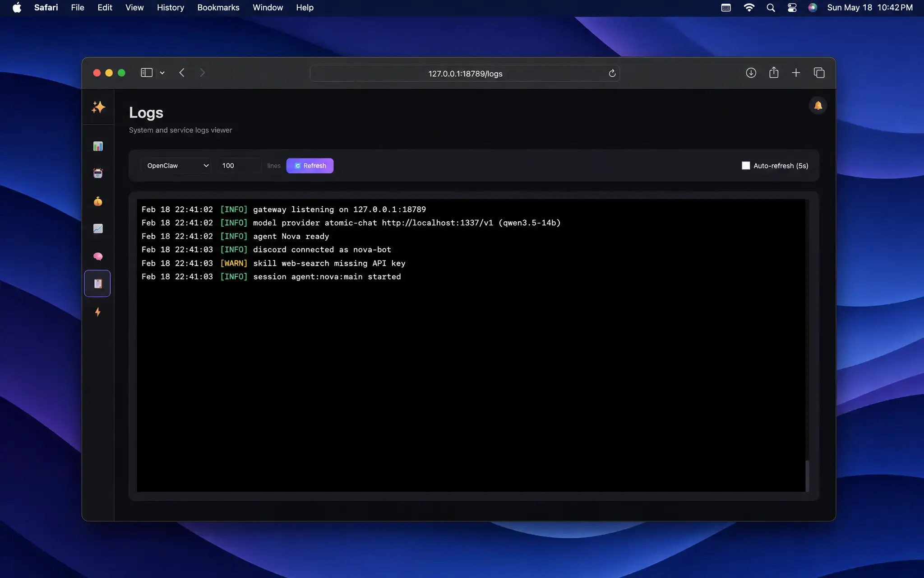Select the clipboard Logs sidebar icon

97,284
